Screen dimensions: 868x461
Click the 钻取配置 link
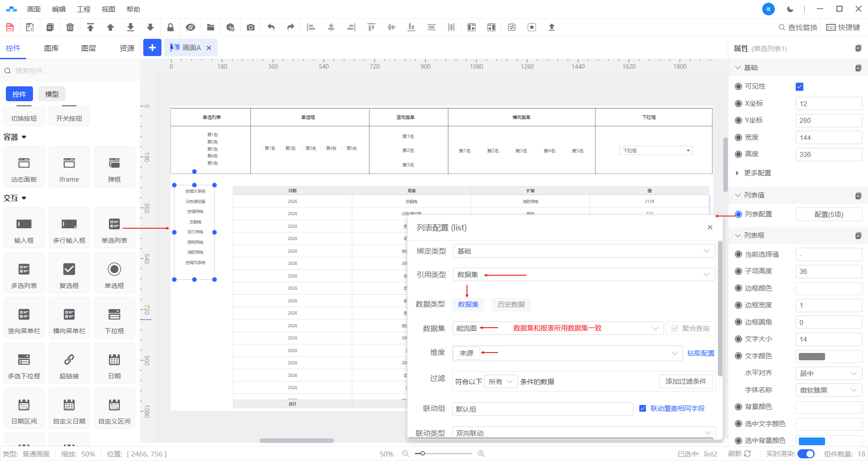pyautogui.click(x=701, y=353)
